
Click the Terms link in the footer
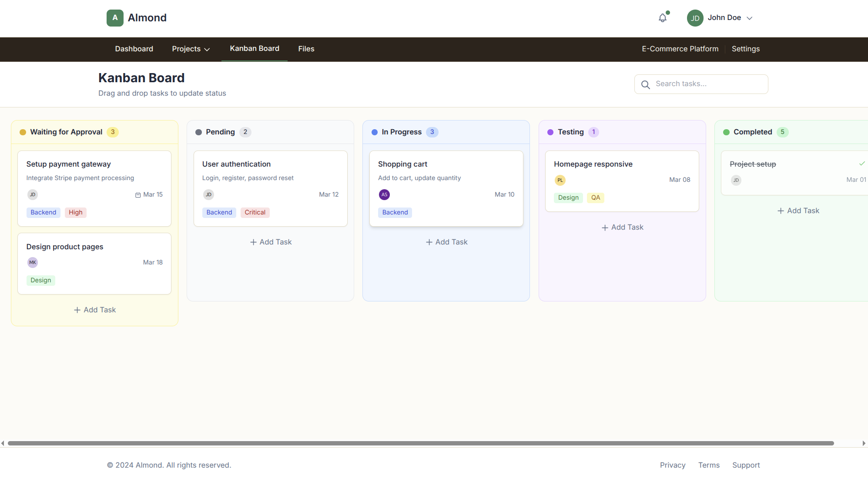(709, 465)
